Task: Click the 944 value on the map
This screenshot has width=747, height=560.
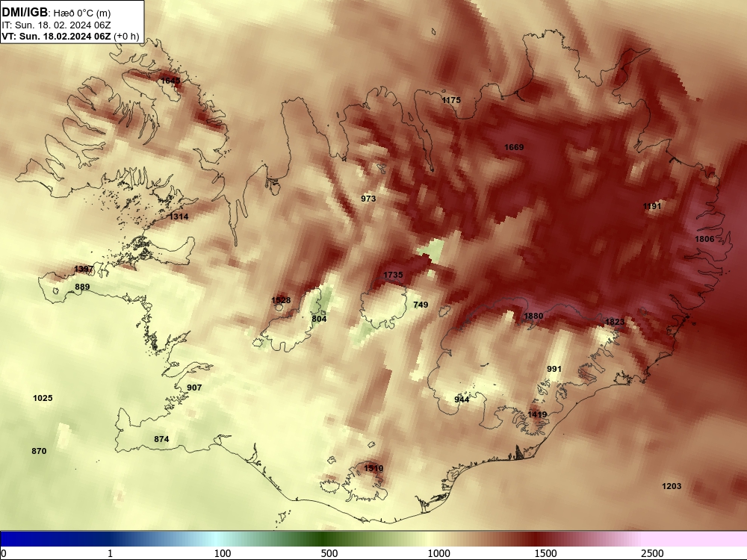Action: tap(462, 399)
